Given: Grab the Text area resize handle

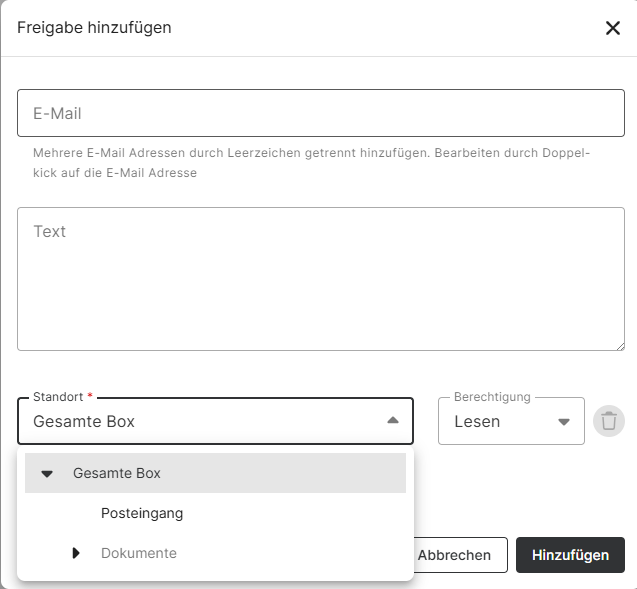Looking at the screenshot, I should 619,345.
